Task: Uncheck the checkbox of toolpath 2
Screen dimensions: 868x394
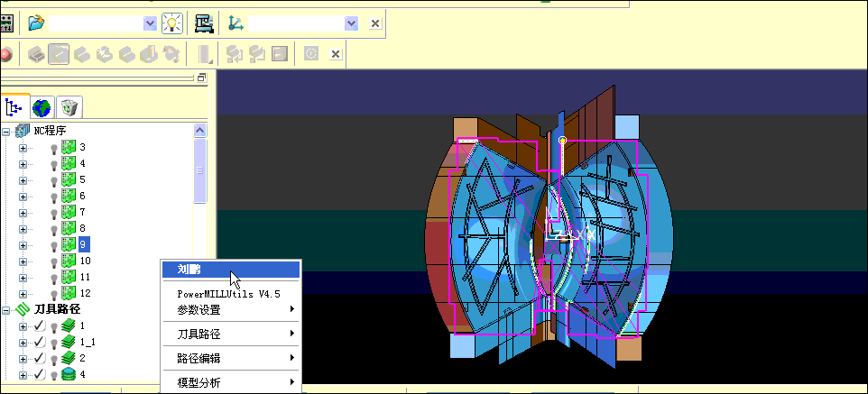Action: (x=40, y=358)
